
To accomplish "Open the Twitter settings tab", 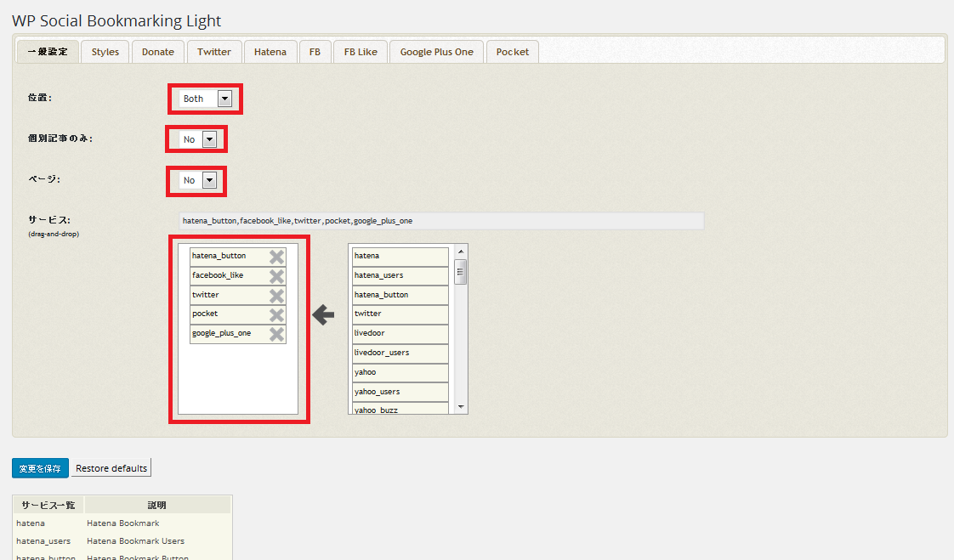I will pos(214,52).
